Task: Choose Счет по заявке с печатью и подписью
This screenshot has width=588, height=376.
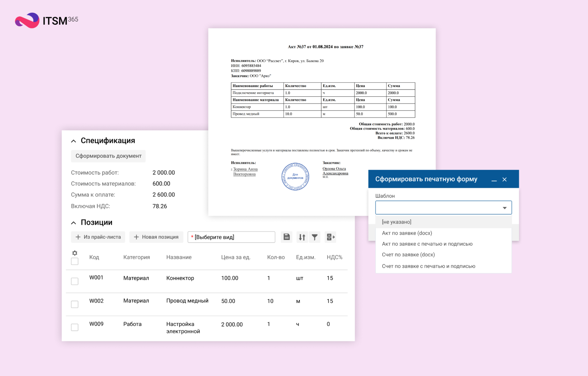Action: pos(428,266)
